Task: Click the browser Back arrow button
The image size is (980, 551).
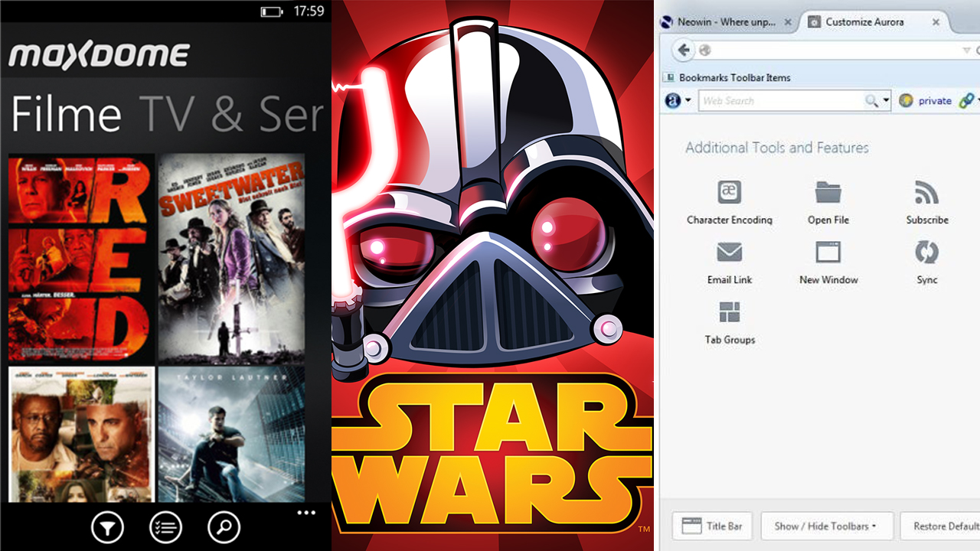Action: (683, 50)
